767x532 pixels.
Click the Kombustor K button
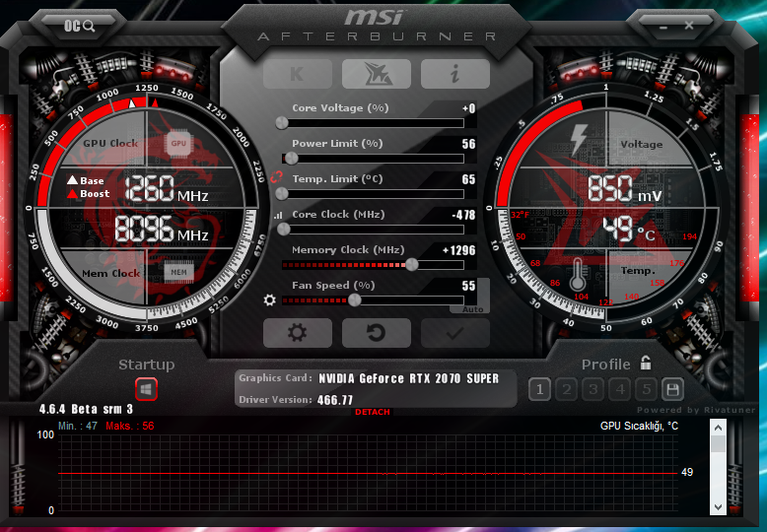click(x=298, y=74)
